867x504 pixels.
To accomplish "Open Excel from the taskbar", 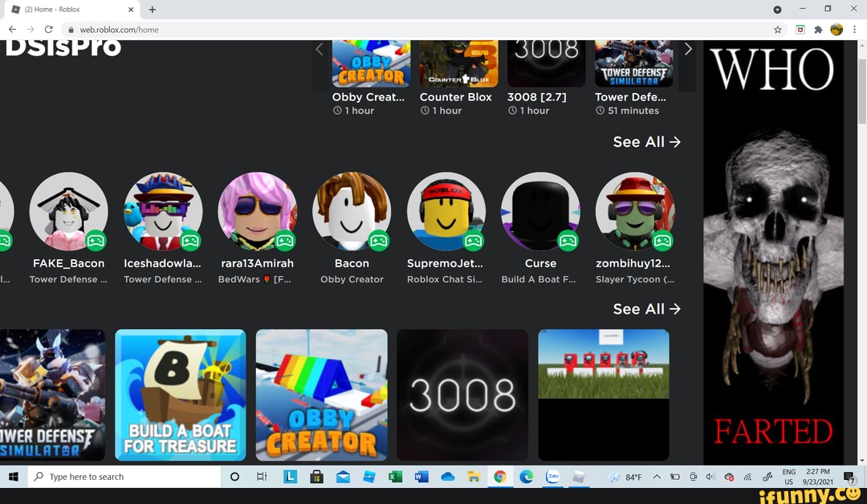I will tap(394, 477).
